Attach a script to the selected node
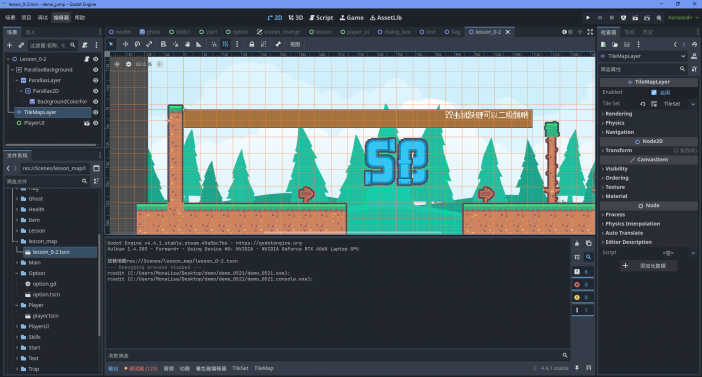This screenshot has width=702, height=377. (x=85, y=45)
